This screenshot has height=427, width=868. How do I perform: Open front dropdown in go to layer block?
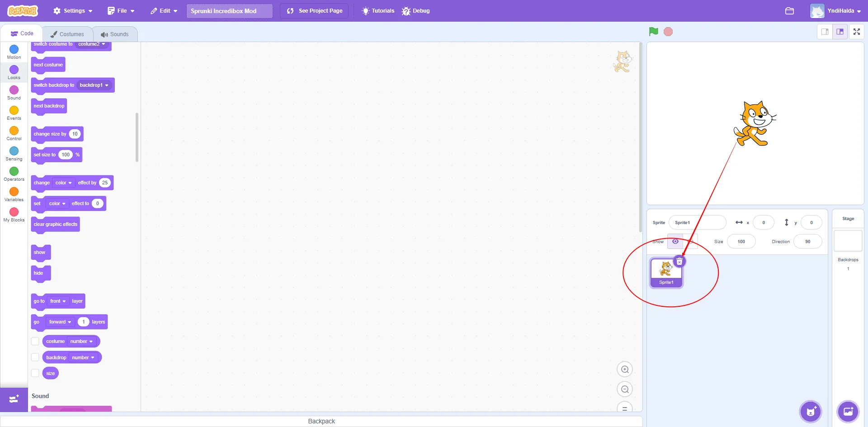58,301
